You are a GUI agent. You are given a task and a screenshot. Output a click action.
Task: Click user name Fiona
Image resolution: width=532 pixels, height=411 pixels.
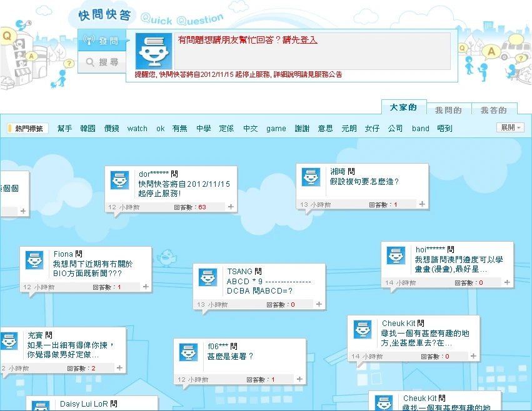click(x=63, y=254)
